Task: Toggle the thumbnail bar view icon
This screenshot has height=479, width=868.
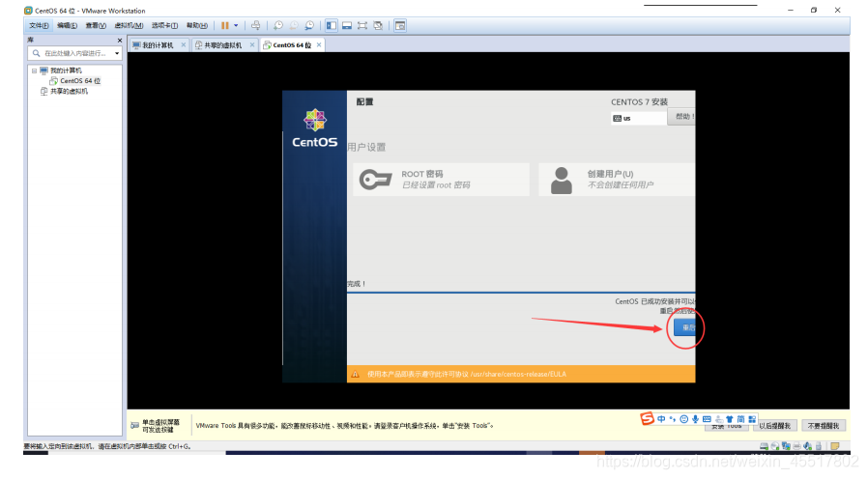Action: coord(347,25)
